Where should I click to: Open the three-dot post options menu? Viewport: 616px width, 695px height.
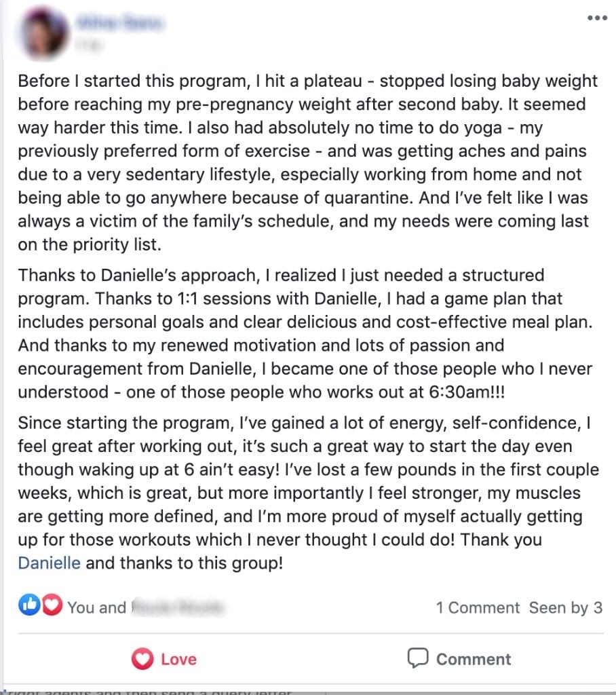597,18
